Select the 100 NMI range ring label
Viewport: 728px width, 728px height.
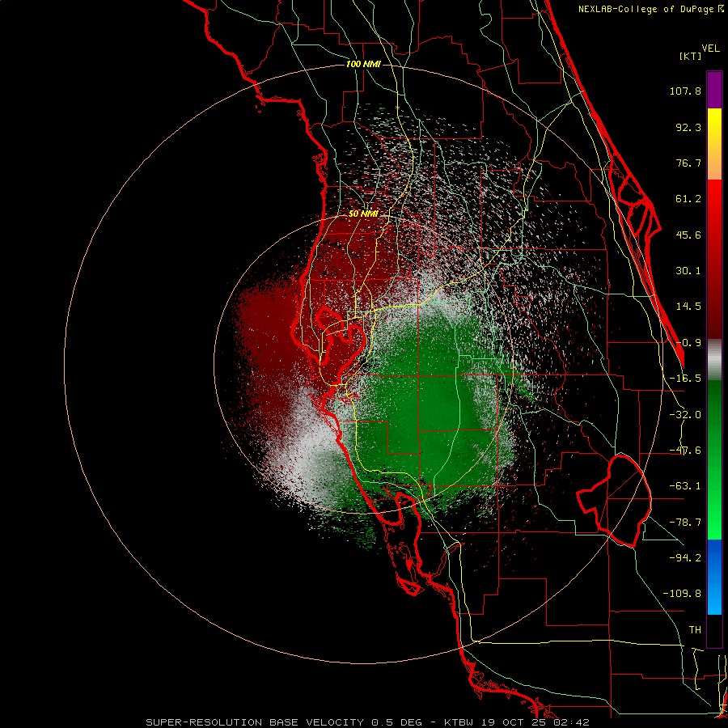(363, 64)
